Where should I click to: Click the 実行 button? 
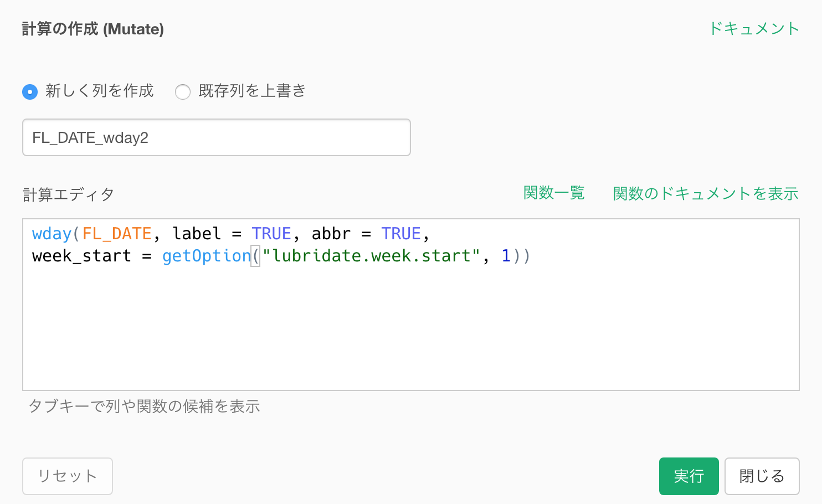point(689,476)
